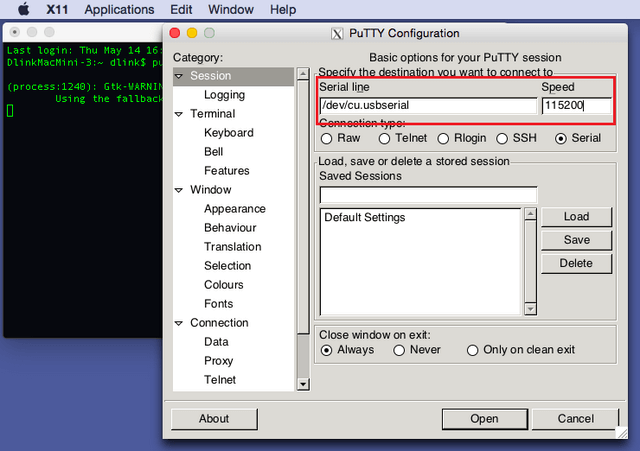Select the Appearance category

click(235, 209)
